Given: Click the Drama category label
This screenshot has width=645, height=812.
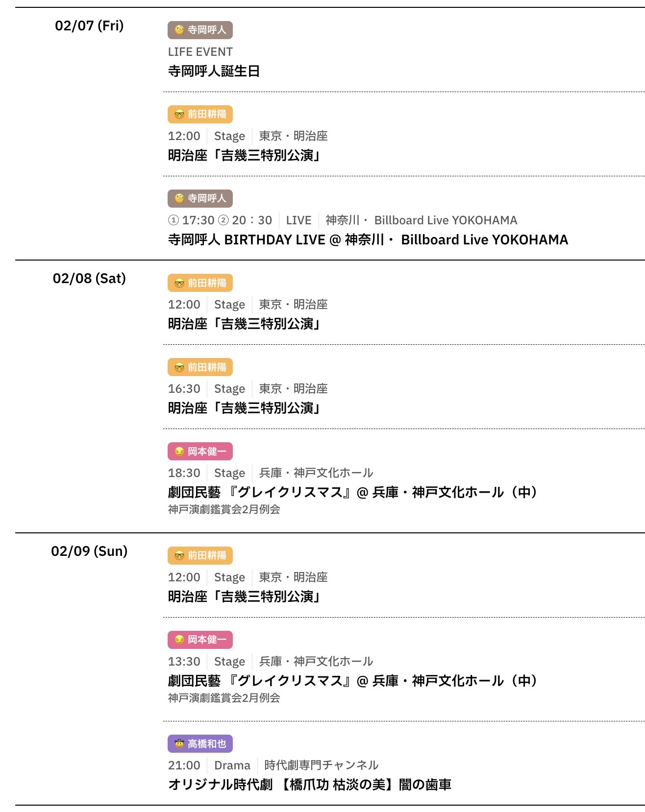Looking at the screenshot, I should (x=232, y=765).
